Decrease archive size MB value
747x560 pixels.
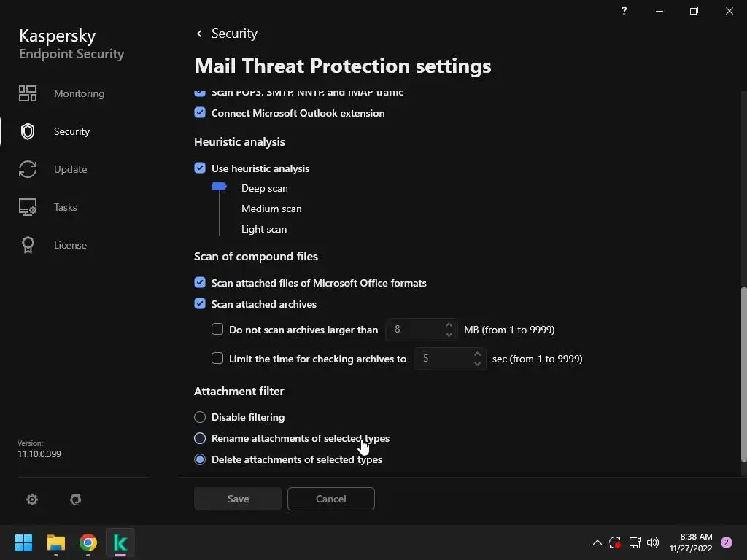point(449,334)
